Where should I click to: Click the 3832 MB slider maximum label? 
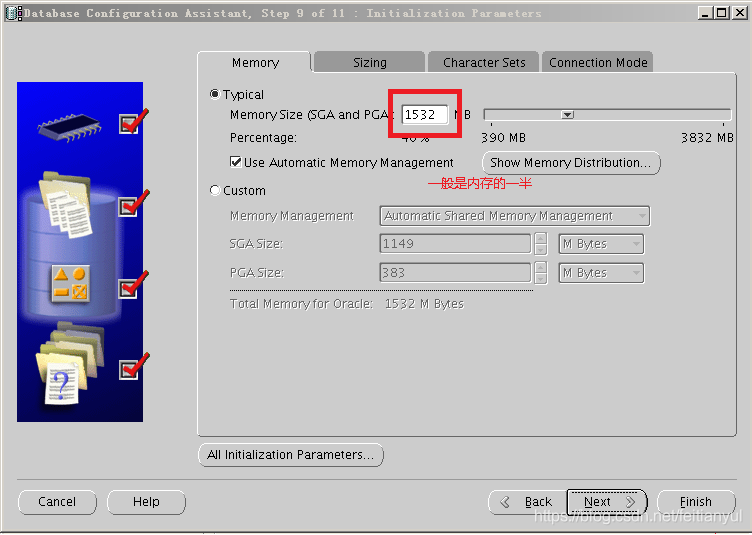(707, 138)
